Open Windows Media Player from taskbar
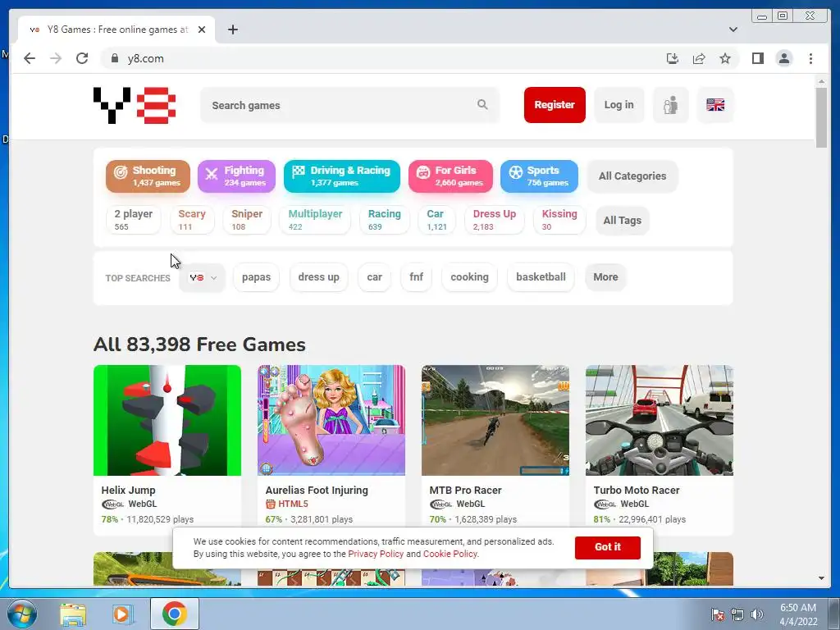 click(x=121, y=614)
